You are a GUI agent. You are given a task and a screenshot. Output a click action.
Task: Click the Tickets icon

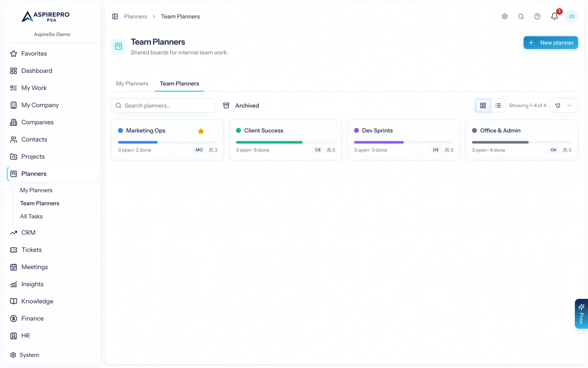click(x=14, y=250)
